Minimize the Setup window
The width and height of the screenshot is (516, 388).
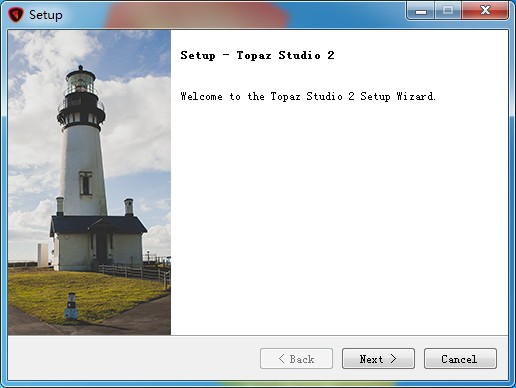421,11
